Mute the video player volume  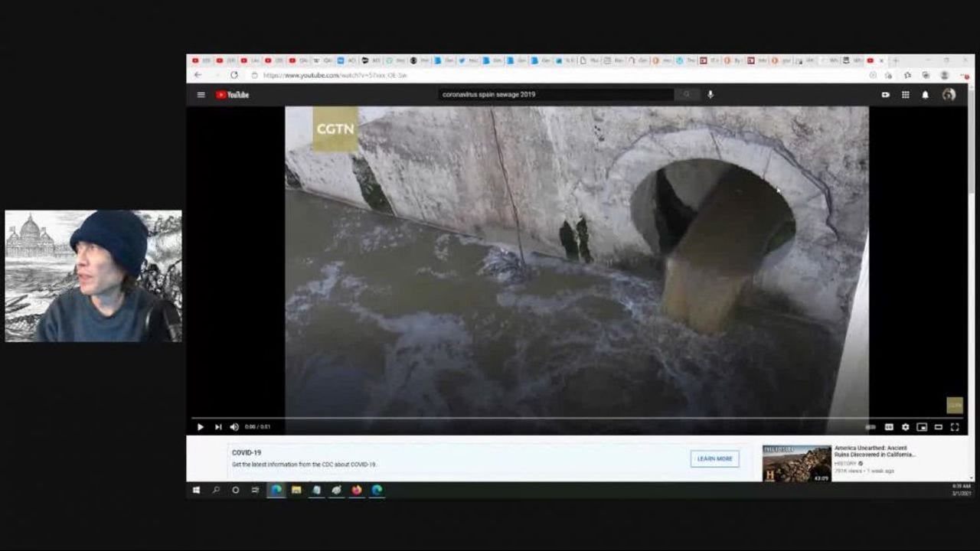(234, 427)
